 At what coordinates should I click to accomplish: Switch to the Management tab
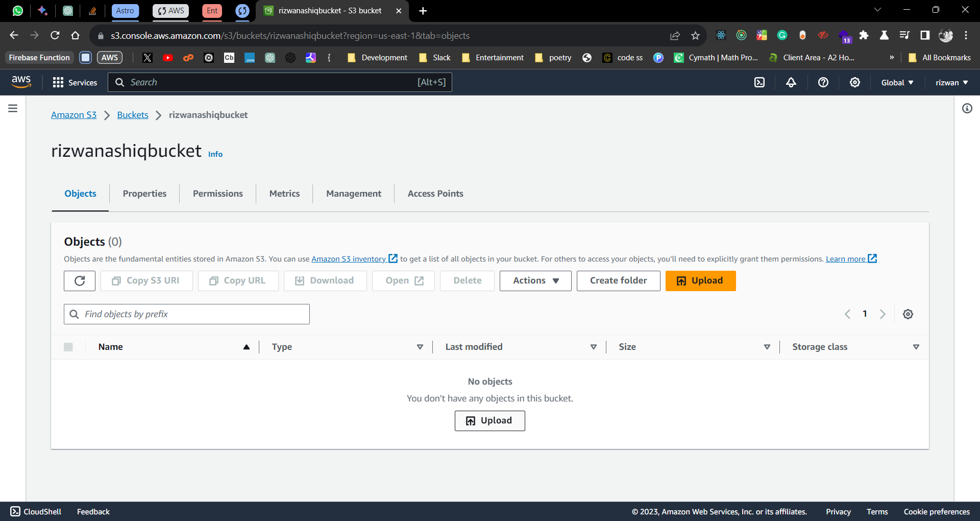tap(354, 194)
